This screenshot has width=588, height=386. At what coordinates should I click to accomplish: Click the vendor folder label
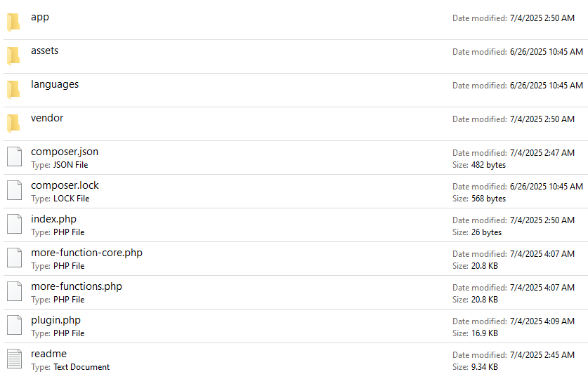[47, 118]
